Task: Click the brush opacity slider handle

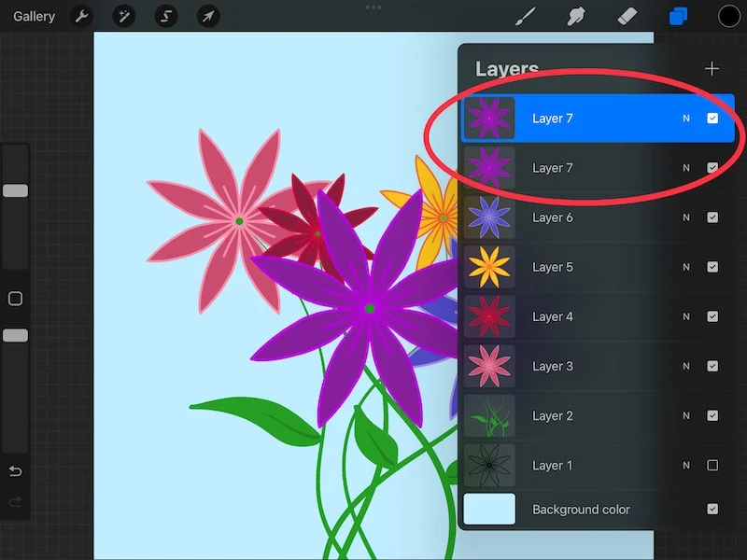Action: click(x=15, y=336)
